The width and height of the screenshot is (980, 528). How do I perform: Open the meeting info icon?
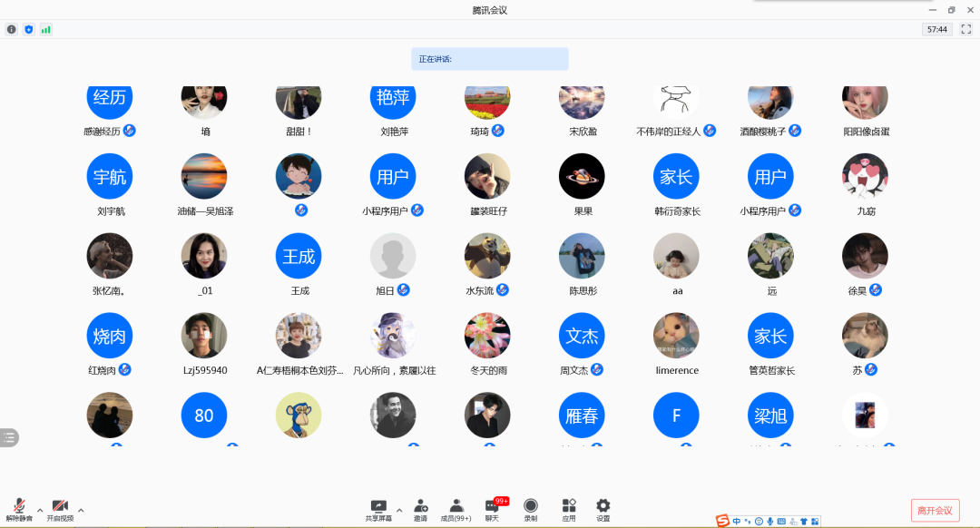(x=12, y=29)
